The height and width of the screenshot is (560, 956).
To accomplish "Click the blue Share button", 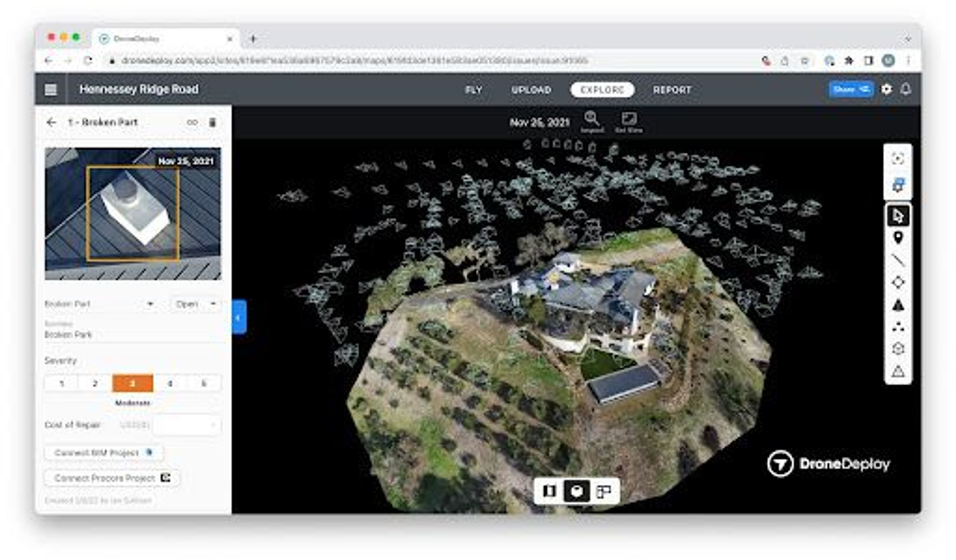I will (851, 90).
